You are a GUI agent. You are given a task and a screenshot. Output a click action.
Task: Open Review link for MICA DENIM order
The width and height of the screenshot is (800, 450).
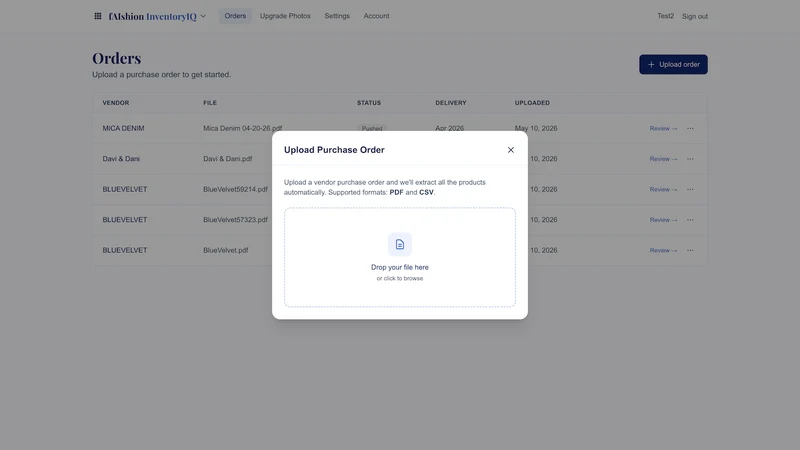click(x=663, y=129)
